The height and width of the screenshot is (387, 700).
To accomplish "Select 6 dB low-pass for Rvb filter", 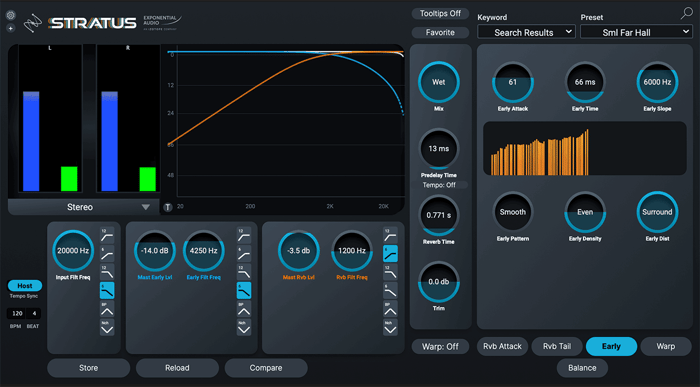I will (390, 290).
